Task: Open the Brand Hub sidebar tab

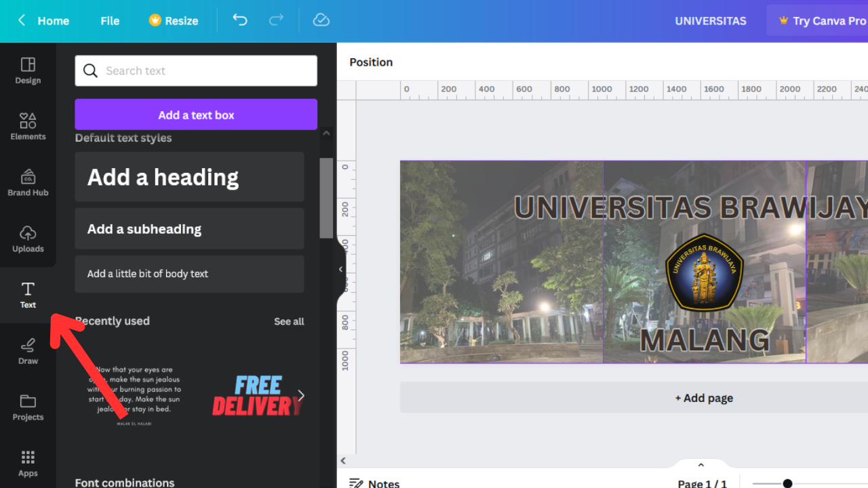Action: [28, 183]
